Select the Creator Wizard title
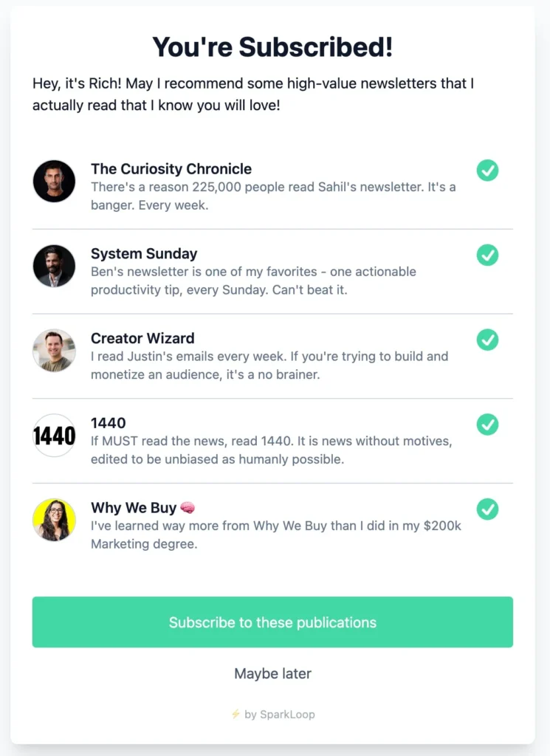Screen dimensions: 550x756 [142, 338]
